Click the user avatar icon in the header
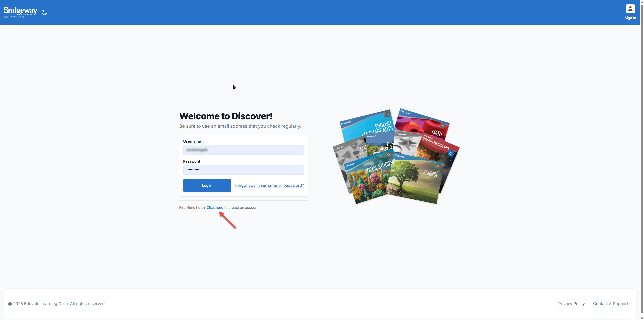Viewport: 644px width, 320px height. [x=630, y=9]
